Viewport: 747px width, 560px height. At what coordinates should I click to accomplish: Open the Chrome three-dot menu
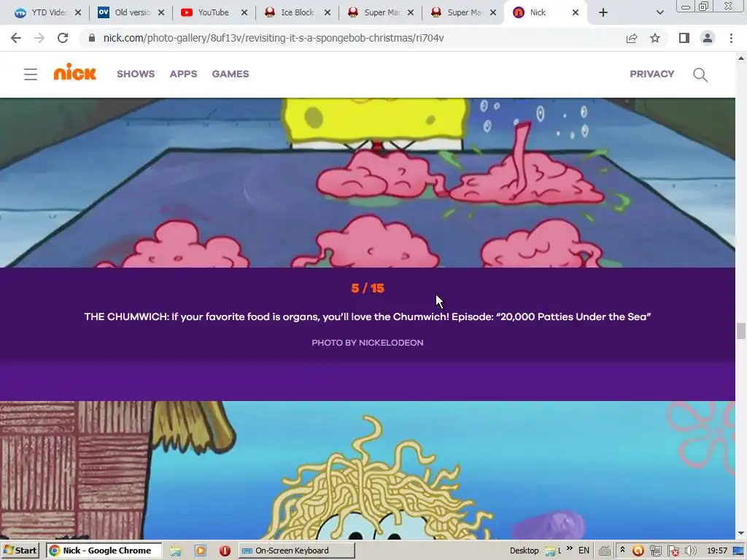(731, 38)
